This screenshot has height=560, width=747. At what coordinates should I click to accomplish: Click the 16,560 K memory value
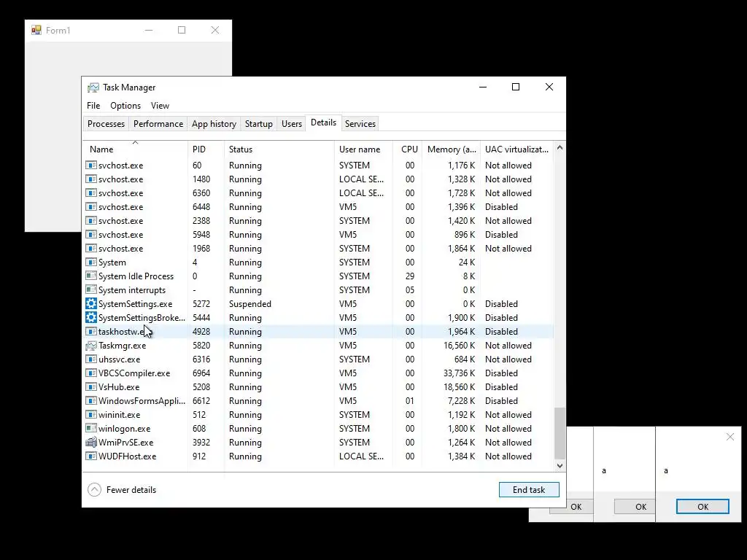pos(459,345)
